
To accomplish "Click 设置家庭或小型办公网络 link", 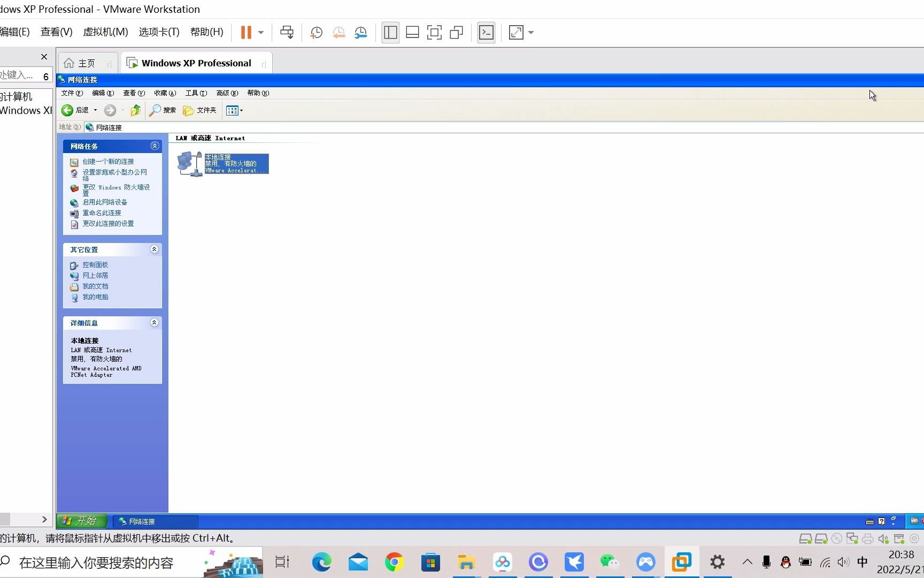I will point(114,175).
